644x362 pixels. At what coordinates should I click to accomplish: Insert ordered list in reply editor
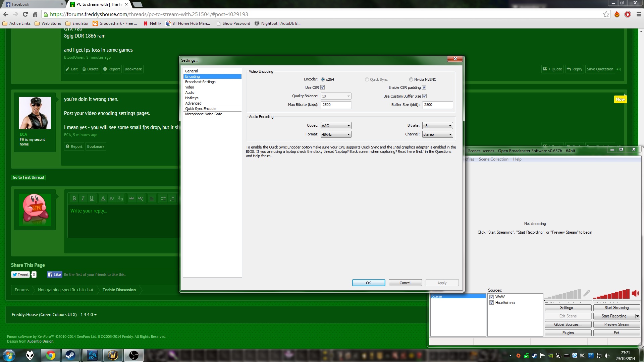pos(172,198)
